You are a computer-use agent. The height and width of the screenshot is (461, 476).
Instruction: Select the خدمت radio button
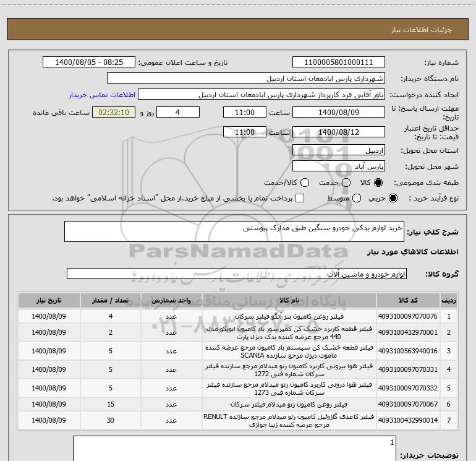coord(346,183)
